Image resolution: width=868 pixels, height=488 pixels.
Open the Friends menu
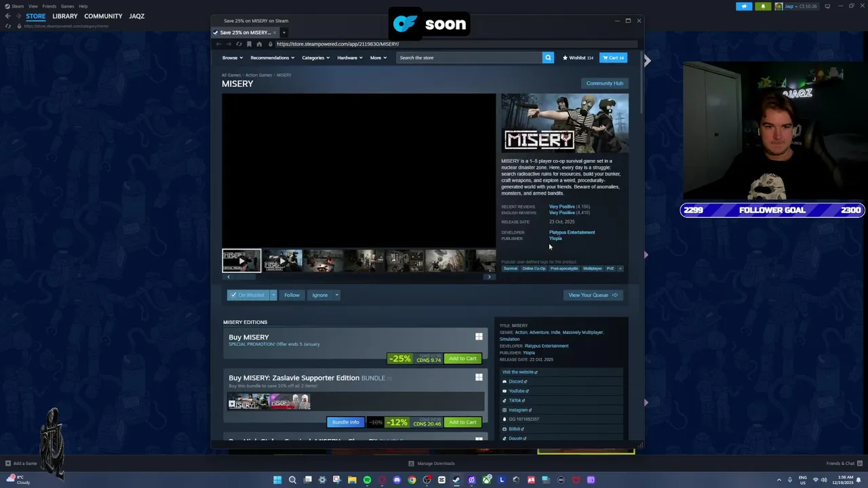(49, 6)
